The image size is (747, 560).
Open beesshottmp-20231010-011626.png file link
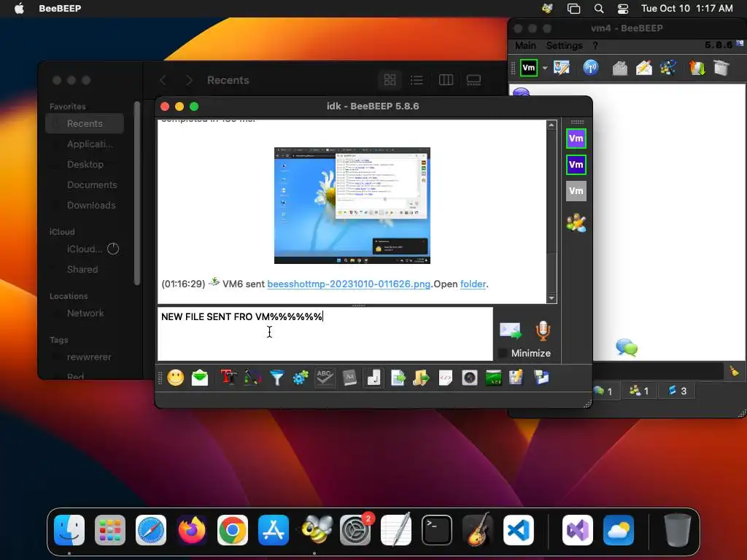pyautogui.click(x=349, y=284)
